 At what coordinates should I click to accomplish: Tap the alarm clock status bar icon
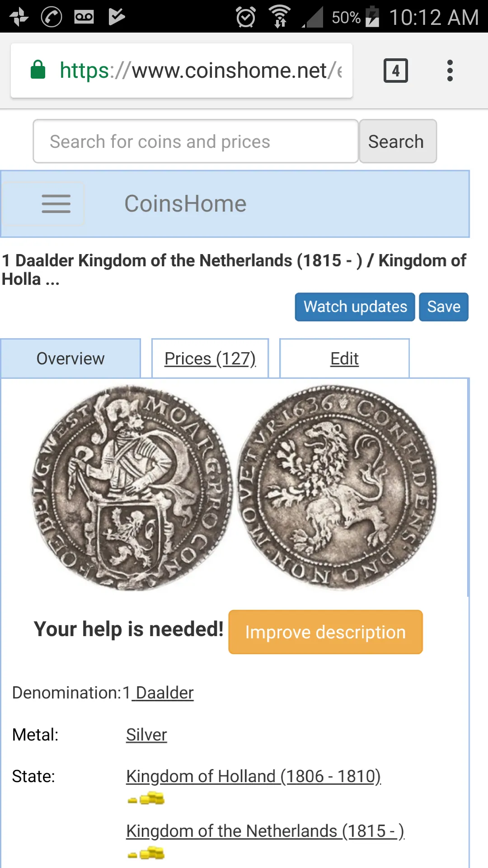(246, 17)
